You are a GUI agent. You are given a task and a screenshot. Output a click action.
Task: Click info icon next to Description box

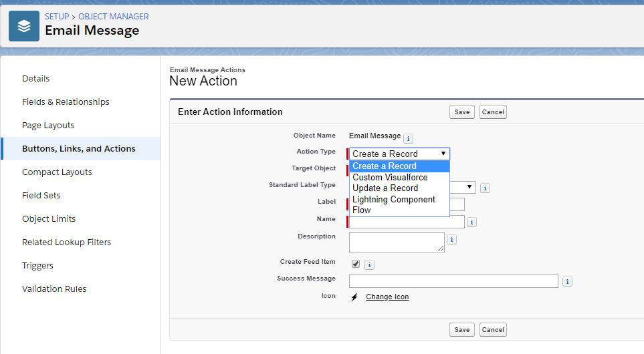coord(452,239)
